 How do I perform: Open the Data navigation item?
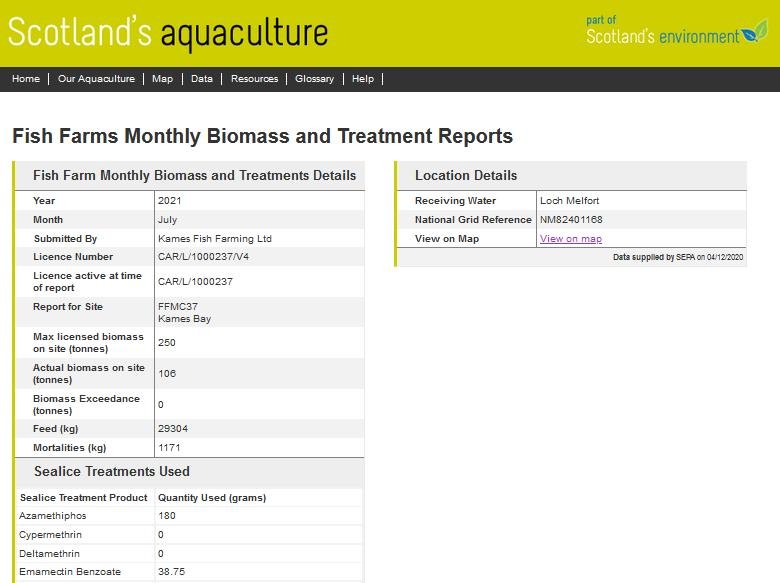(202, 79)
